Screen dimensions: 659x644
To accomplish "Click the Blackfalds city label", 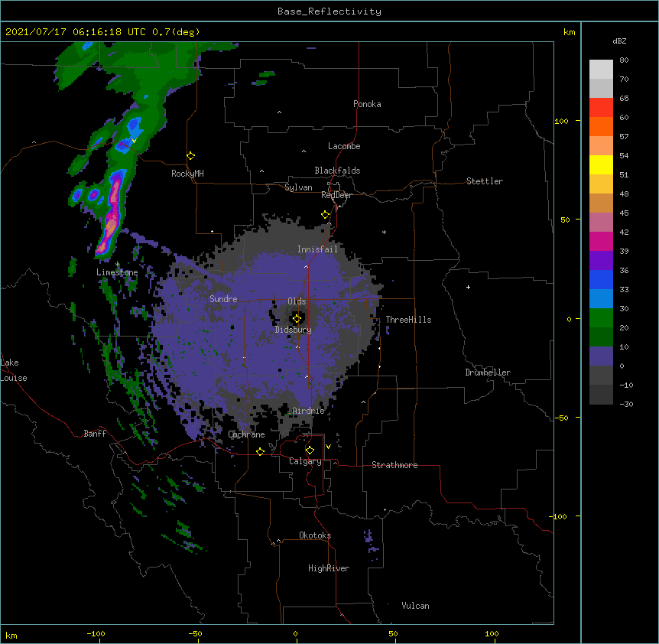I will 337,171.
